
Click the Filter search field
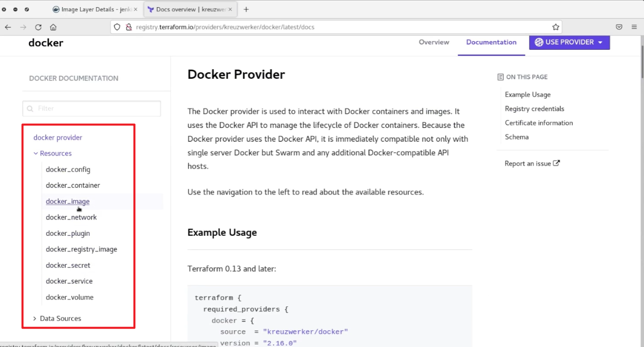click(x=92, y=108)
